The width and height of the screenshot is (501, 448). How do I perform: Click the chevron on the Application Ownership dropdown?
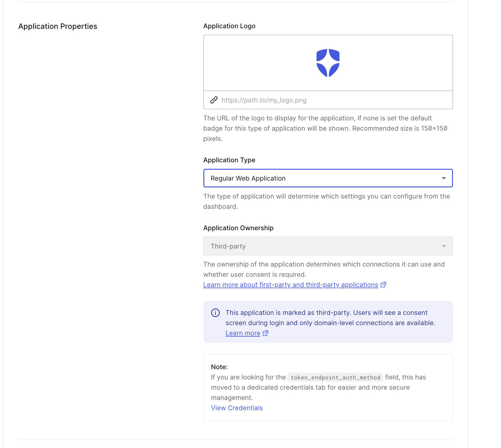(444, 246)
